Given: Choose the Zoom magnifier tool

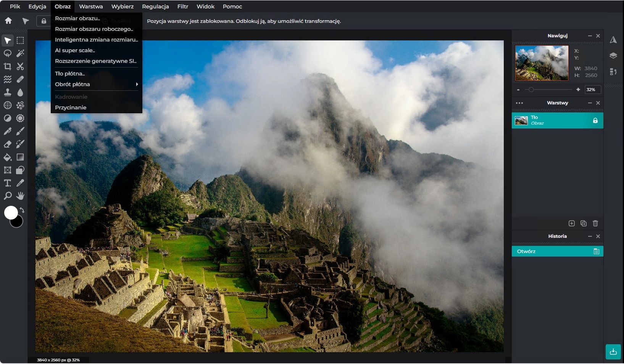Looking at the screenshot, I should coord(7,196).
